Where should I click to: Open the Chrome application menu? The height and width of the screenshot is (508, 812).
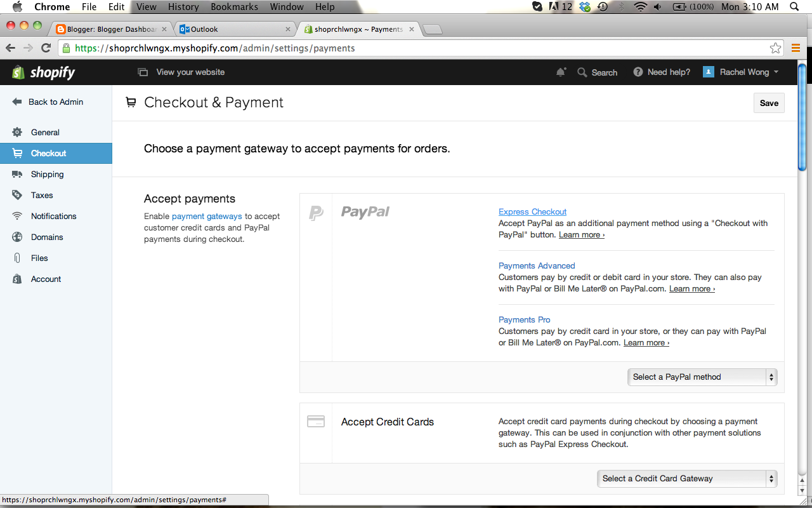click(x=52, y=7)
